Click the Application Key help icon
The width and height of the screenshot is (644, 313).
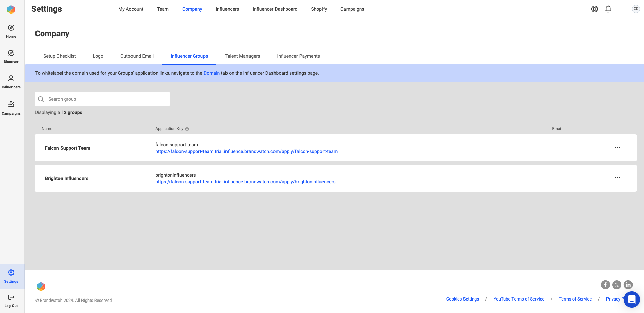pyautogui.click(x=187, y=129)
